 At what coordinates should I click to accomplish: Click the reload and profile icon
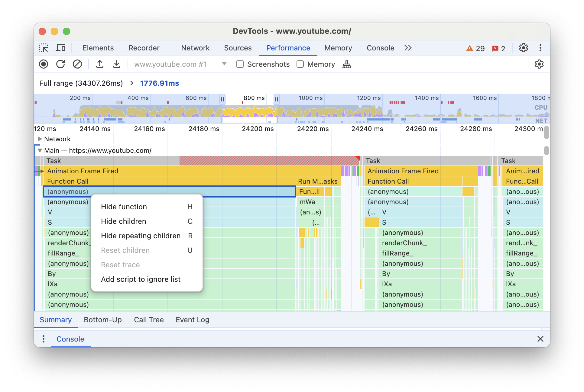point(60,64)
